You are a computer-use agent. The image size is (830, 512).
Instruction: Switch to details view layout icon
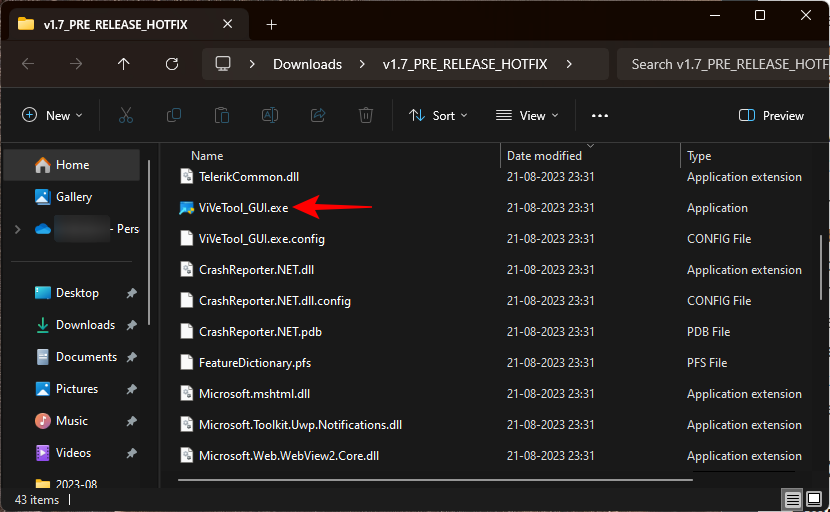pos(792,499)
